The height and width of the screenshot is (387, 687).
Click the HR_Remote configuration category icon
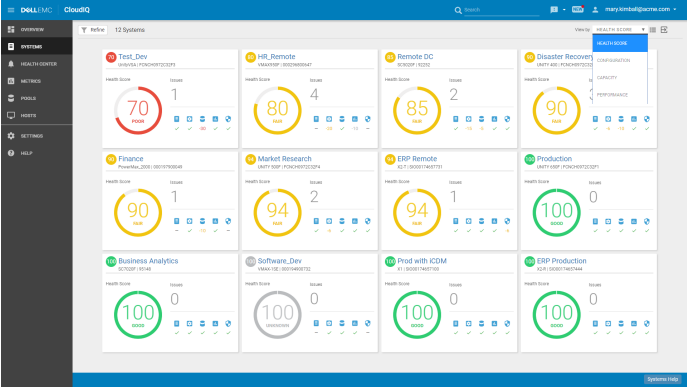point(329,119)
